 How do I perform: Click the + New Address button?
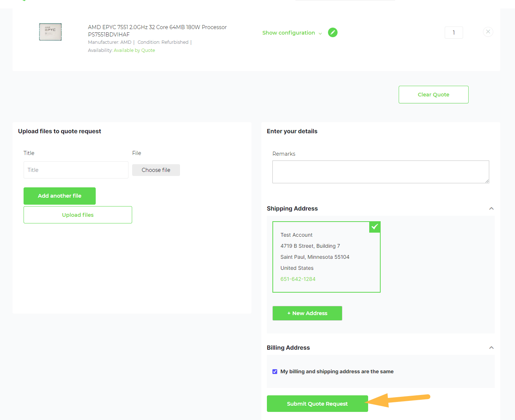[x=307, y=313]
